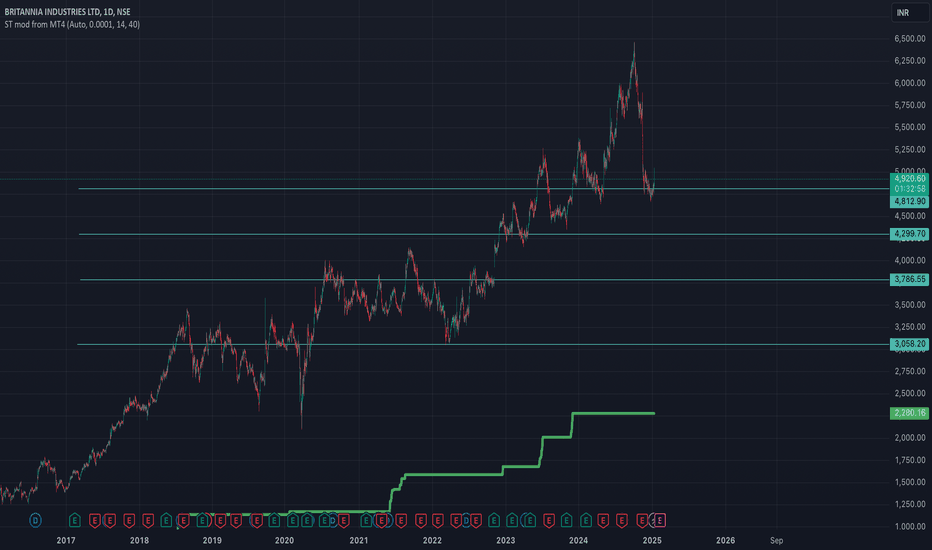932x550 pixels.
Task: Click the 2026 label on time axis
Action: click(x=725, y=540)
